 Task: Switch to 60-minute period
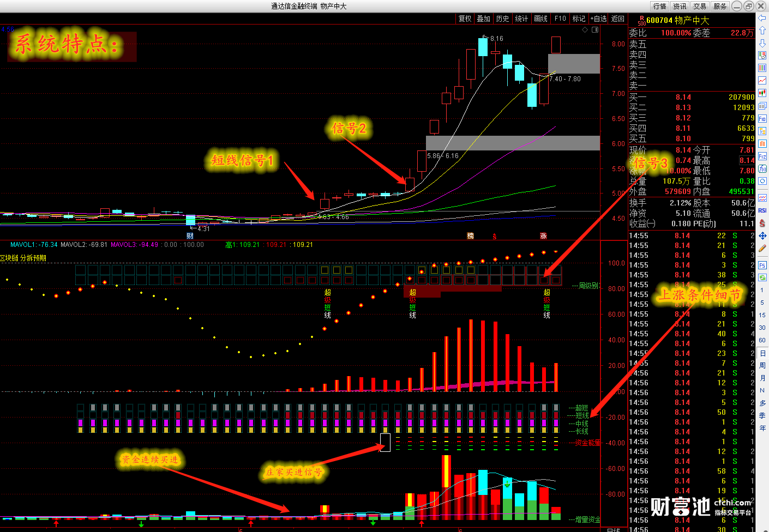(762, 340)
